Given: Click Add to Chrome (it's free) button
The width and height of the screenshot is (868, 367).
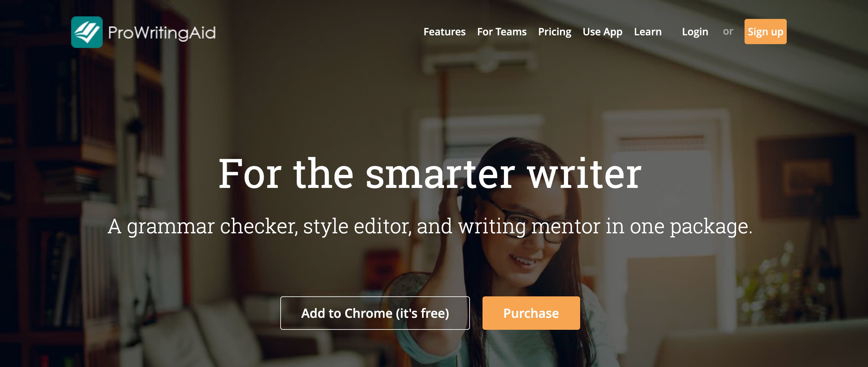Looking at the screenshot, I should (x=375, y=313).
